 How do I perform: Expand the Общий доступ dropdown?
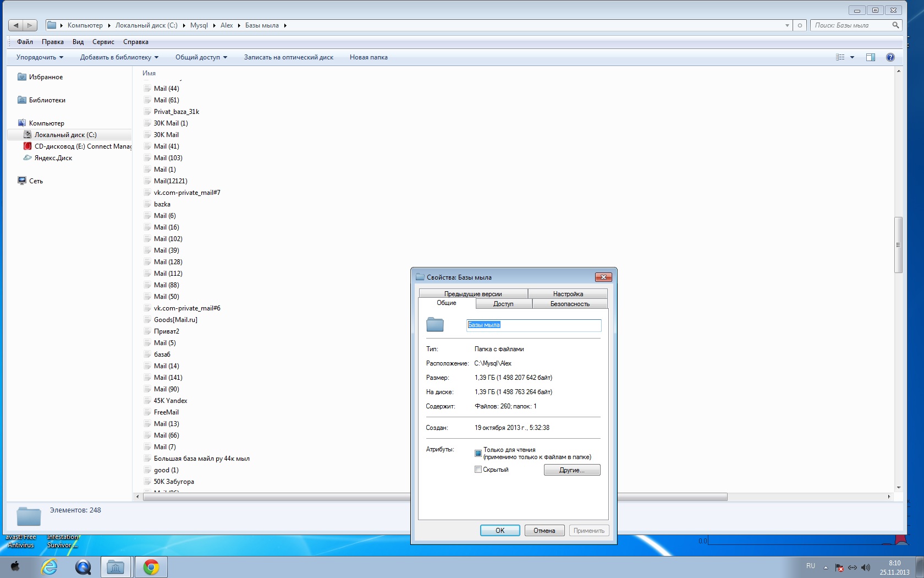(x=201, y=57)
